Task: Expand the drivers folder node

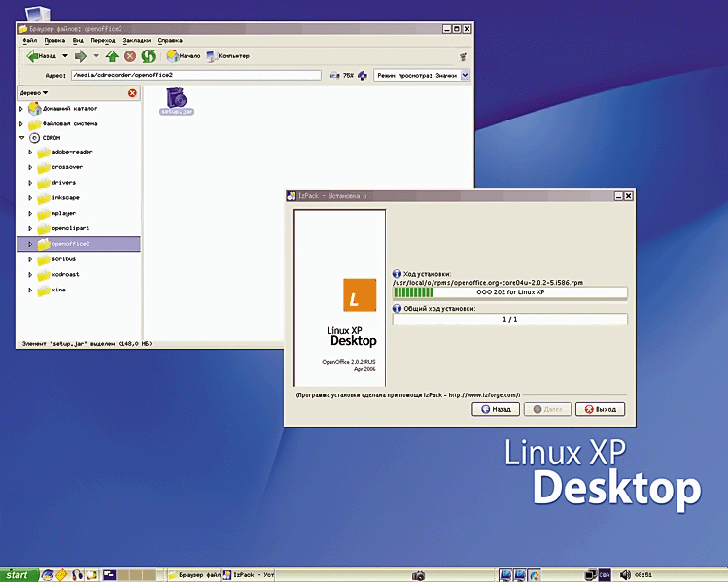Action: pos(30,183)
